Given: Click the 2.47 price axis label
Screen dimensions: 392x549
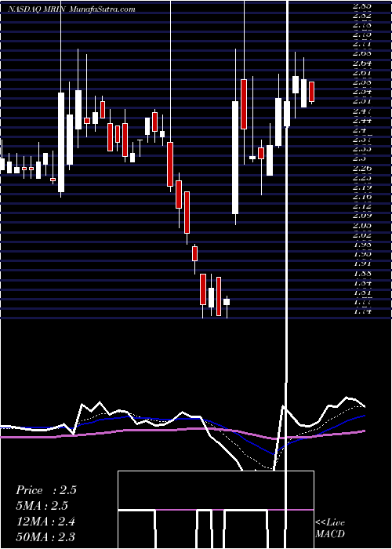Looking at the screenshot, I should 362,111.
